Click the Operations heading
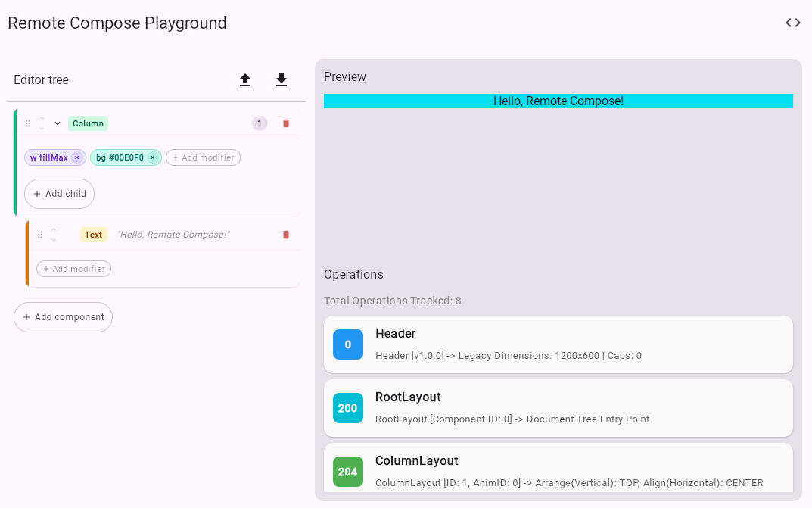The image size is (812, 508). click(353, 275)
